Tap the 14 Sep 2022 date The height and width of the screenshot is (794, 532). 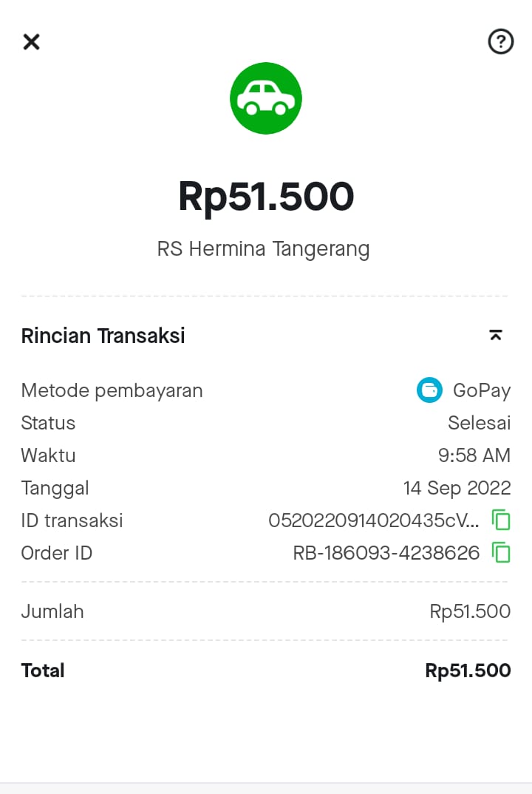(x=457, y=488)
